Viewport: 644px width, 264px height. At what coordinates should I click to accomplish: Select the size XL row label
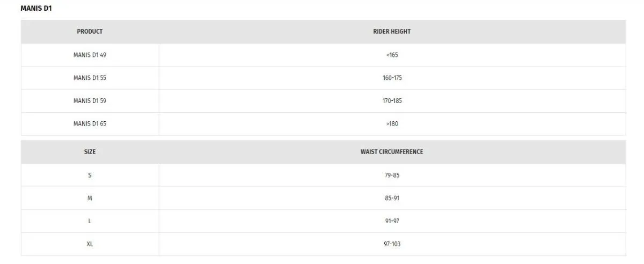pyautogui.click(x=90, y=244)
